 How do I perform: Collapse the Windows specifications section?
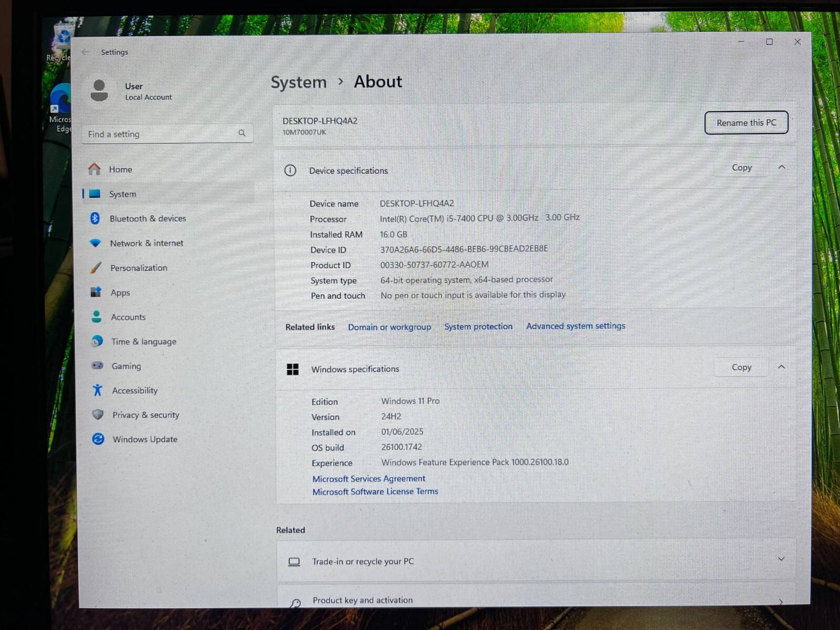click(x=781, y=367)
